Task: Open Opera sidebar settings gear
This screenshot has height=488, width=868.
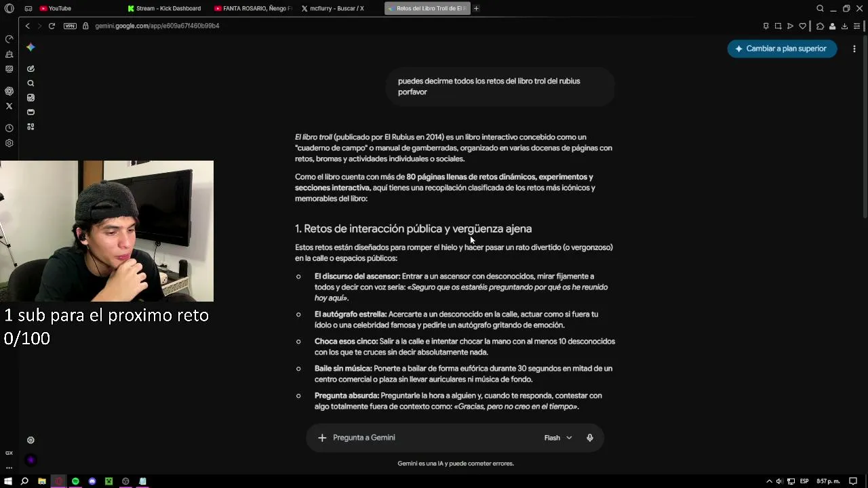Action: pyautogui.click(x=9, y=143)
